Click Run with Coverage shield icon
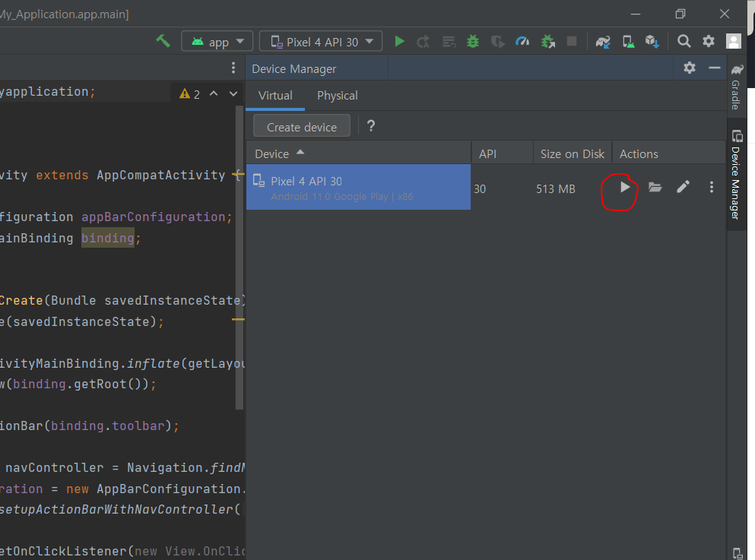The width and height of the screenshot is (755, 560). click(497, 42)
